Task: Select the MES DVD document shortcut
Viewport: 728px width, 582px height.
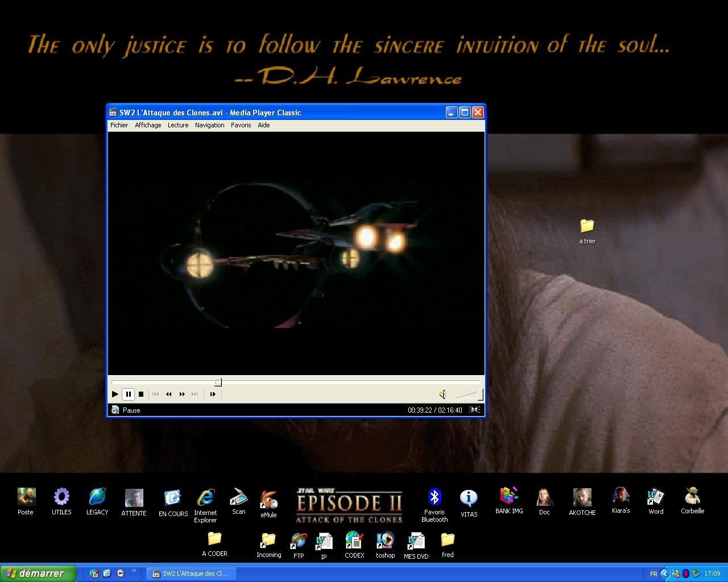Action: [416, 546]
